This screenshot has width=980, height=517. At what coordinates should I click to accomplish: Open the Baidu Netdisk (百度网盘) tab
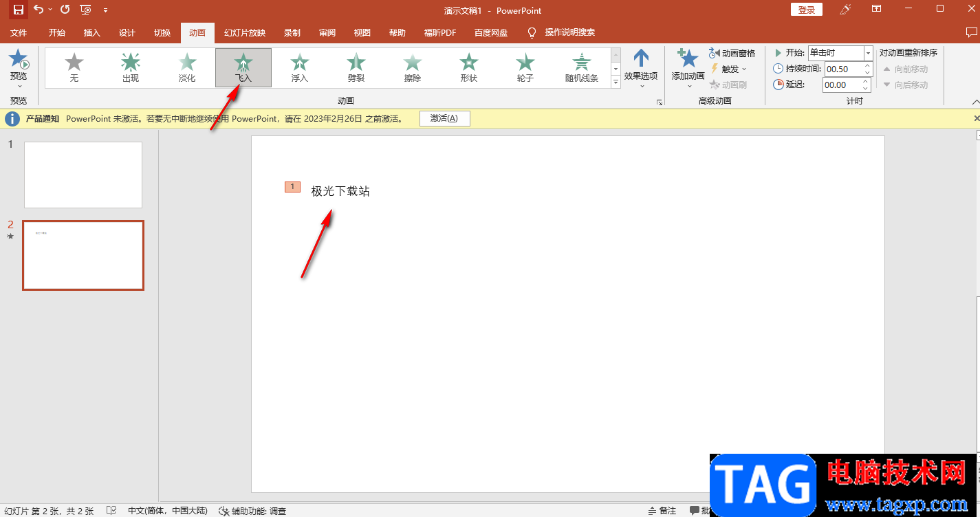(x=491, y=32)
